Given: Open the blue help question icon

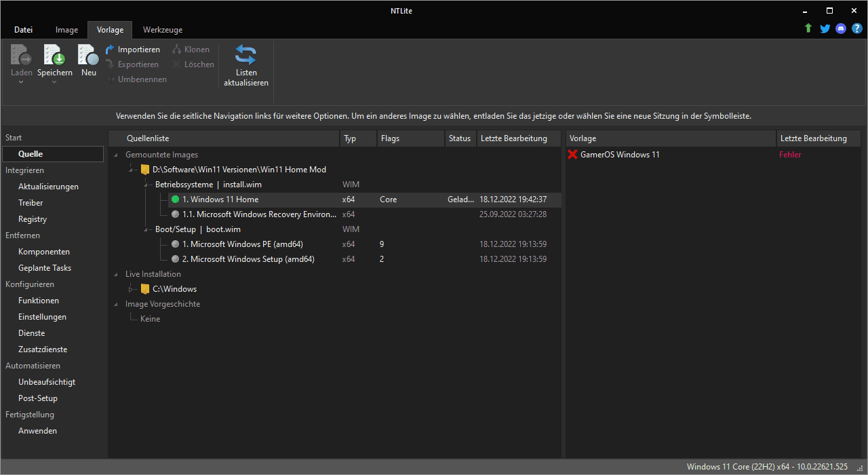Looking at the screenshot, I should [857, 28].
